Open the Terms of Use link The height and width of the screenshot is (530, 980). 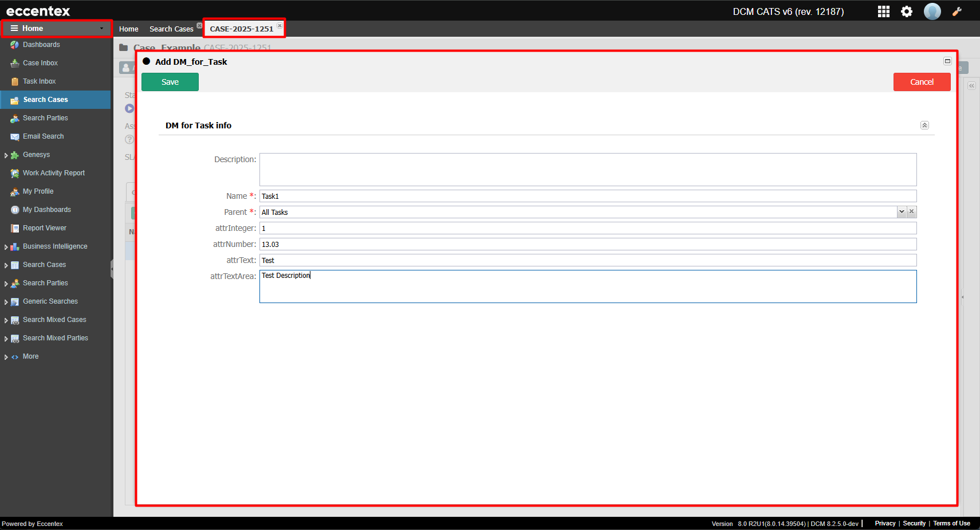click(x=951, y=523)
